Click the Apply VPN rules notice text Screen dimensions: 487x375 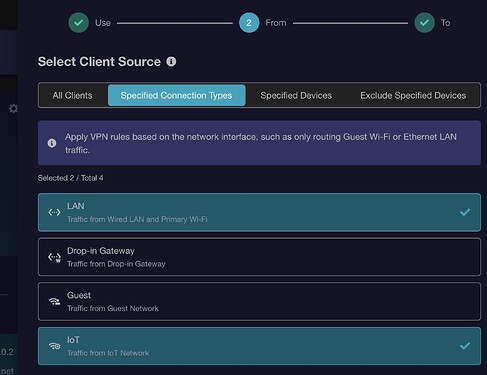click(x=261, y=143)
